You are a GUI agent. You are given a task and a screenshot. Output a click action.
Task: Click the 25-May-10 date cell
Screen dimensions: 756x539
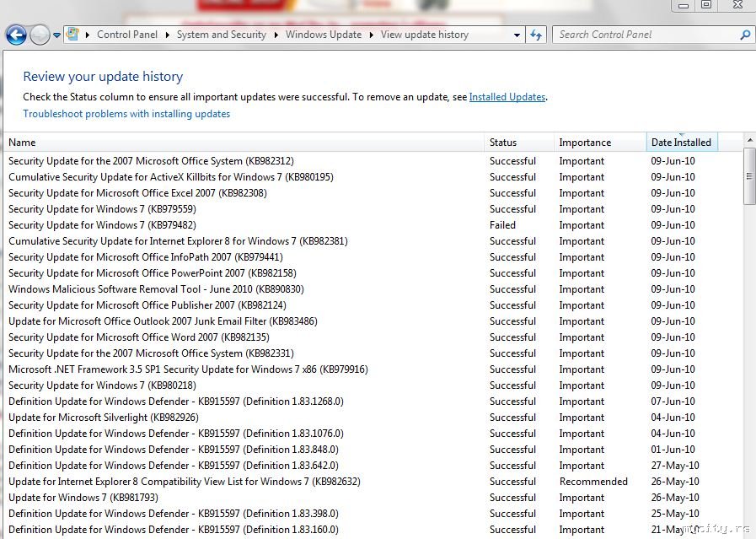[675, 514]
